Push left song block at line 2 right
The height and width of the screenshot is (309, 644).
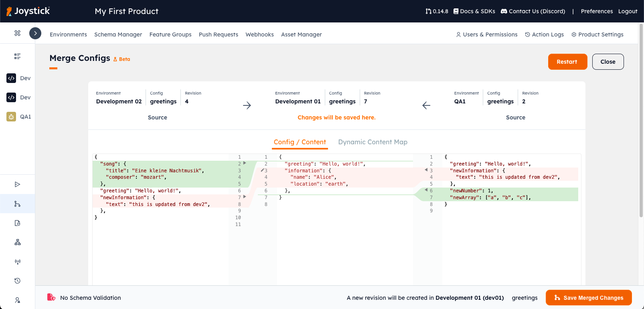(x=245, y=163)
